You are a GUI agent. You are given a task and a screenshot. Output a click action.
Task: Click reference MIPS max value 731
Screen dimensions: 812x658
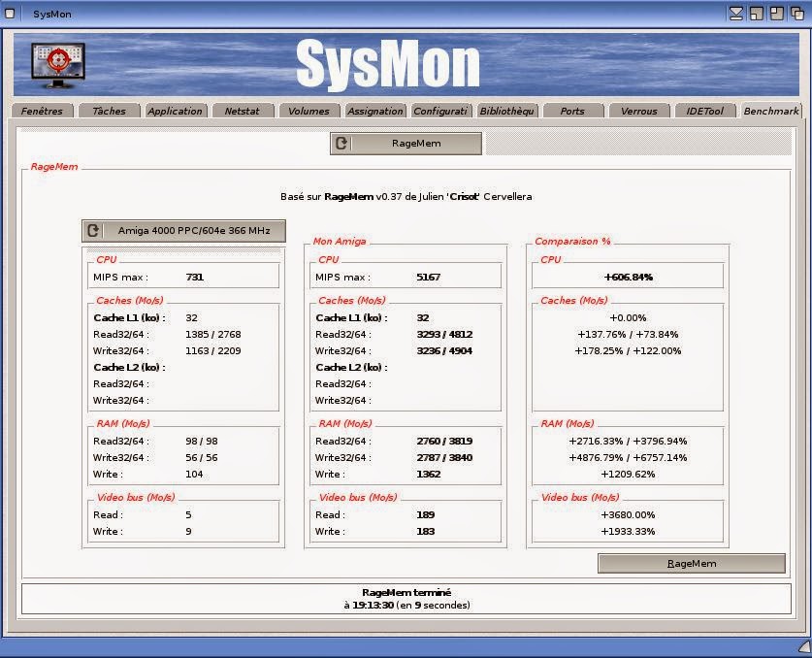click(x=195, y=278)
